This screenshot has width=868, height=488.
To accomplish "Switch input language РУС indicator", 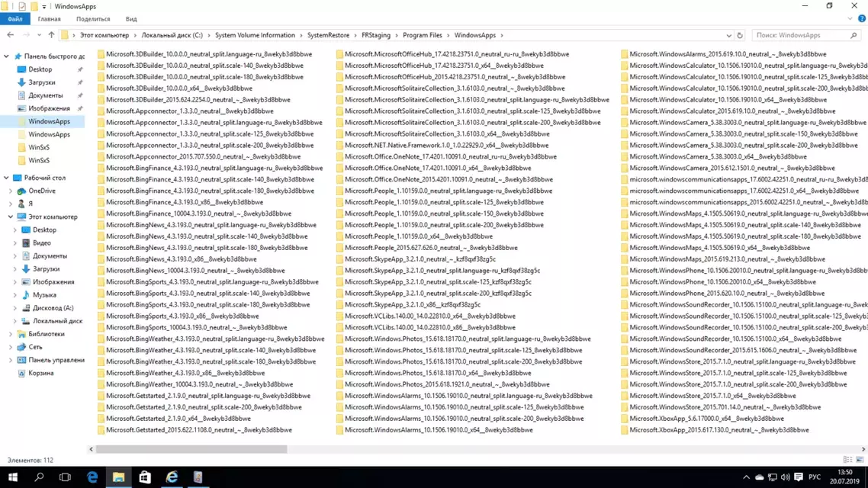I will click(815, 477).
